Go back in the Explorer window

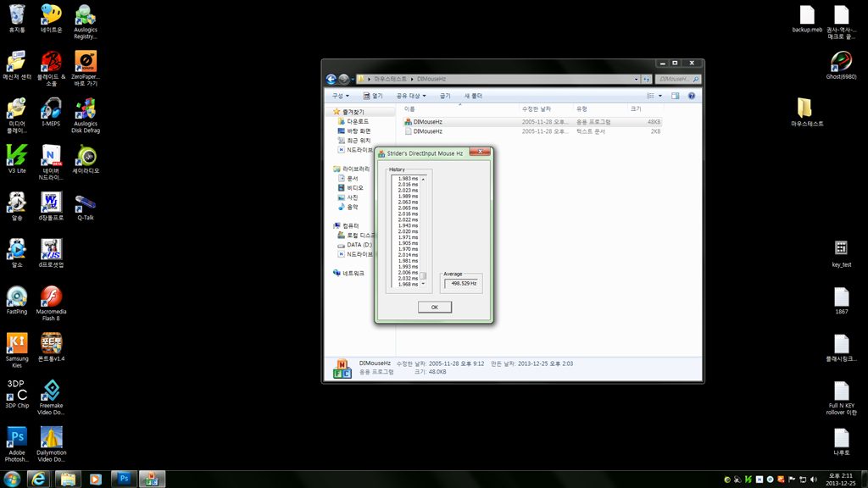click(331, 79)
